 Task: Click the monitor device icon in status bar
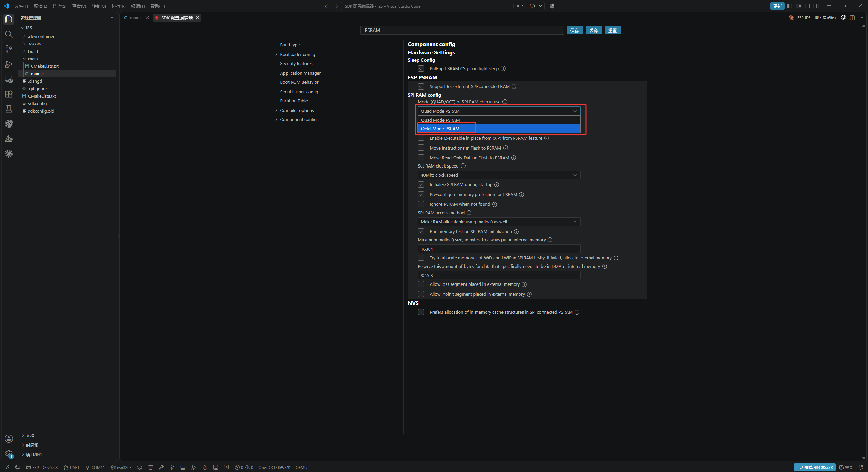[x=183, y=467]
